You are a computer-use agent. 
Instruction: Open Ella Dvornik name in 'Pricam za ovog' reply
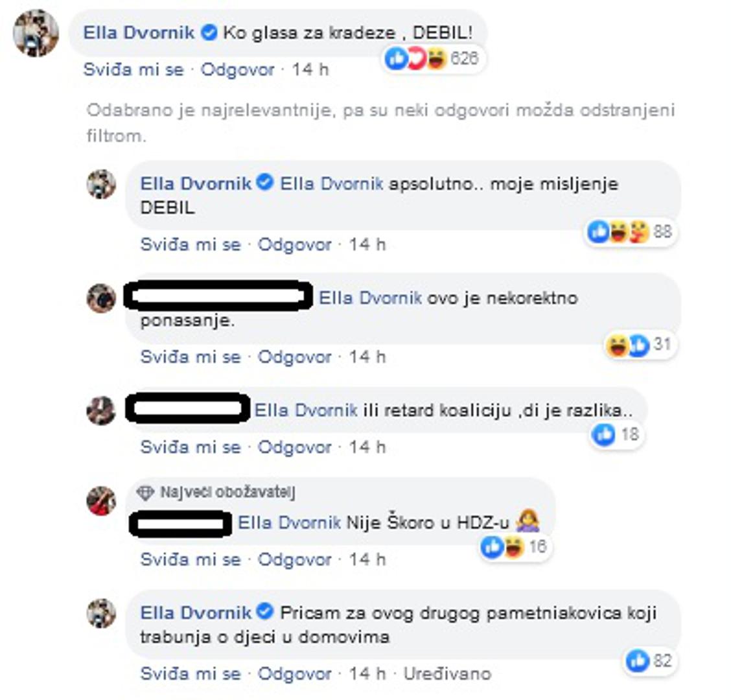pyautogui.click(x=196, y=612)
